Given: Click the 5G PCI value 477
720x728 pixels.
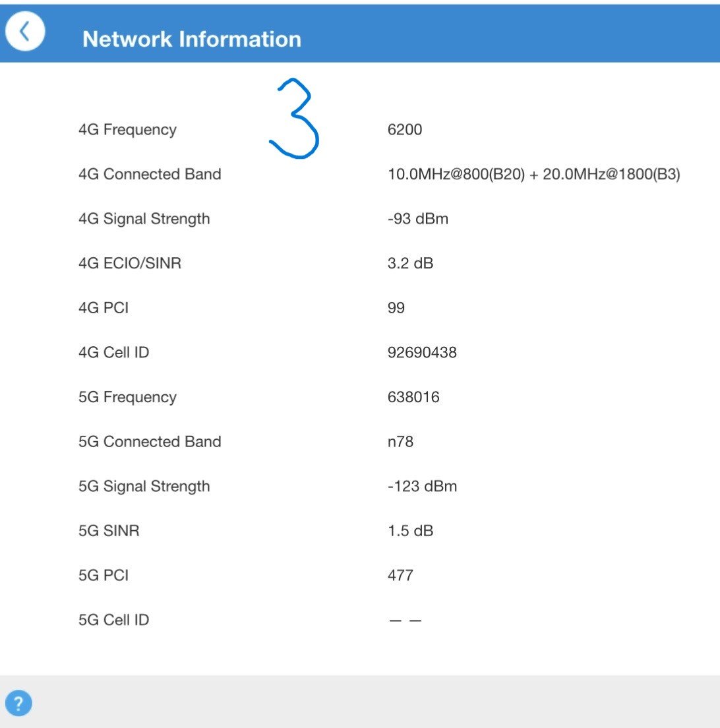Looking at the screenshot, I should point(400,576).
